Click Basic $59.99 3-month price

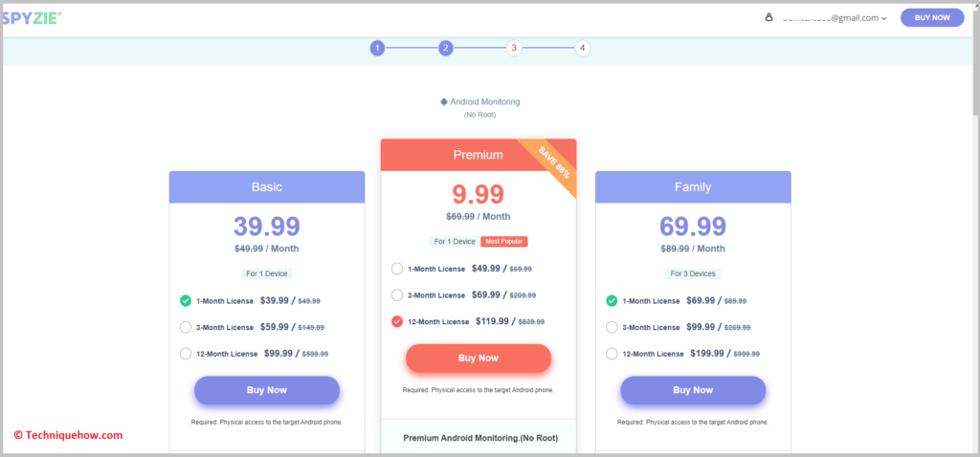click(275, 327)
